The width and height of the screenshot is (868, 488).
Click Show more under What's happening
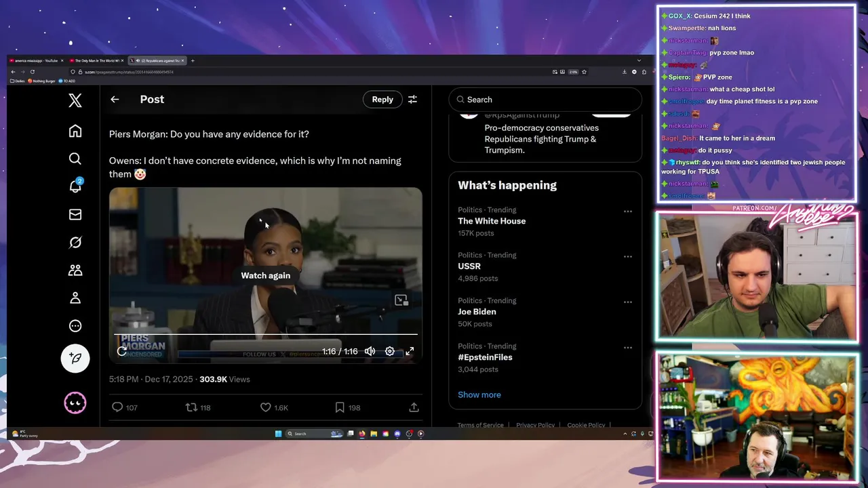tap(479, 394)
